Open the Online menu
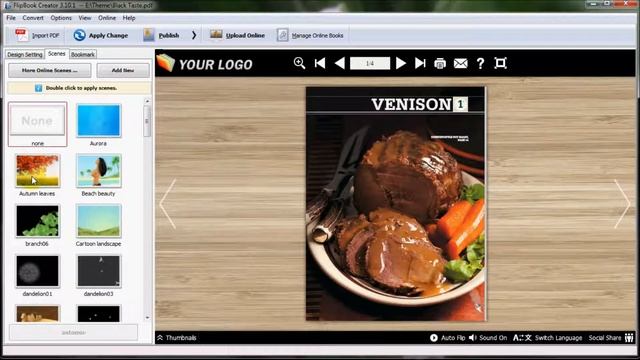This screenshot has height=360, width=640. click(107, 18)
